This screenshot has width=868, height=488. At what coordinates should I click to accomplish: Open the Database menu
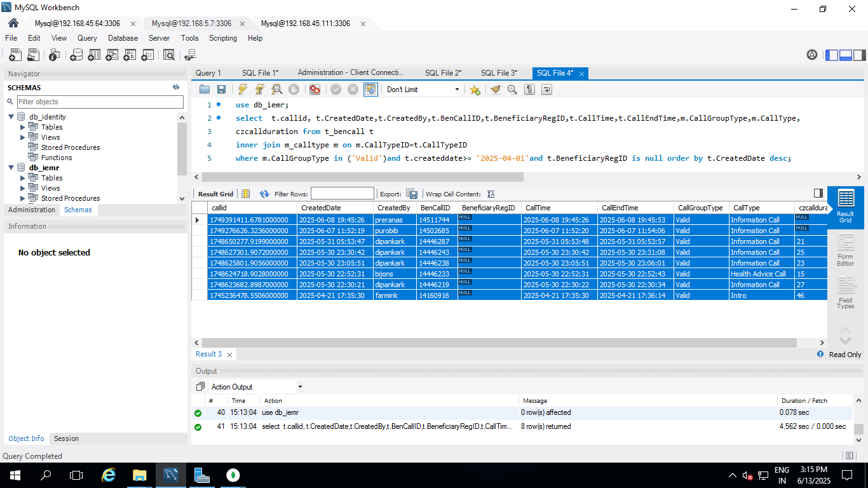tap(123, 38)
